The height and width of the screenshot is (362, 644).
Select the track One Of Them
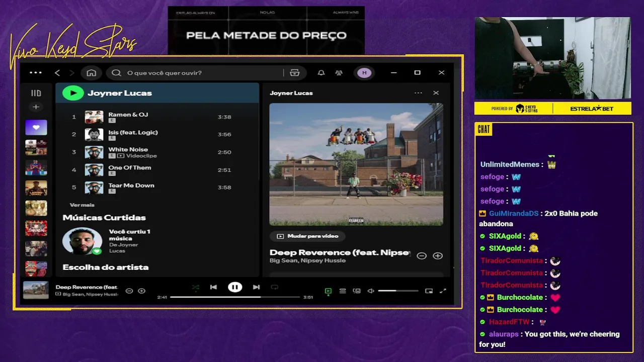tap(129, 167)
